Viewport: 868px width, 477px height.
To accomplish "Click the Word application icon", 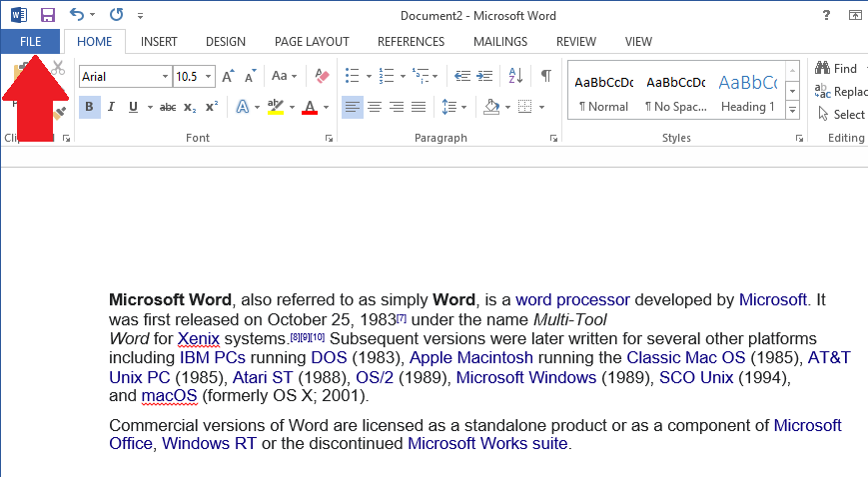I will click(x=18, y=15).
